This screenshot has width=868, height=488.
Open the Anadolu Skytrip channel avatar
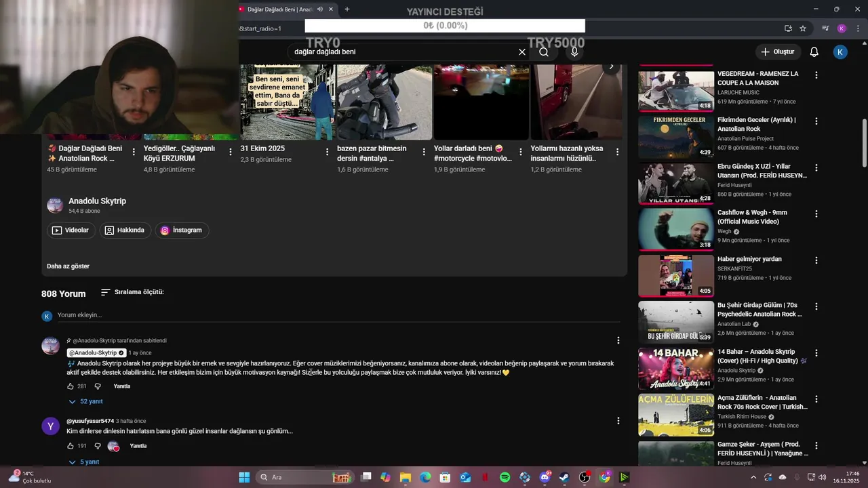55,205
